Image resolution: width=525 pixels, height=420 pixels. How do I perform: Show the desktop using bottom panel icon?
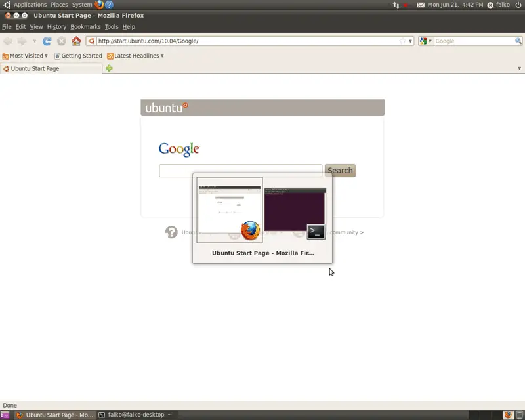[x=5, y=415]
